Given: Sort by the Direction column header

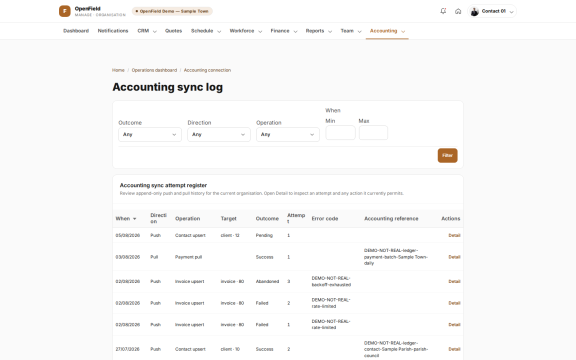Looking at the screenshot, I should [x=158, y=218].
